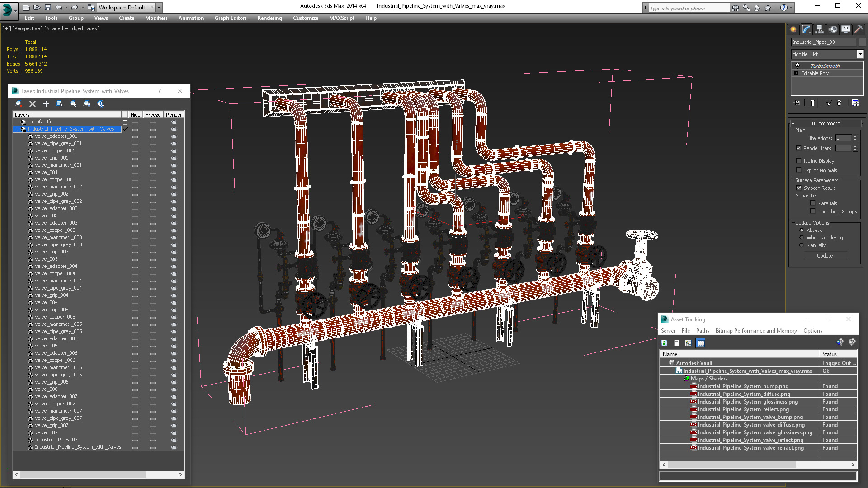This screenshot has height=488, width=868.
Task: Collapse Industrial_Pipeline_System_with_Valves layer tree
Action: pyautogui.click(x=16, y=129)
